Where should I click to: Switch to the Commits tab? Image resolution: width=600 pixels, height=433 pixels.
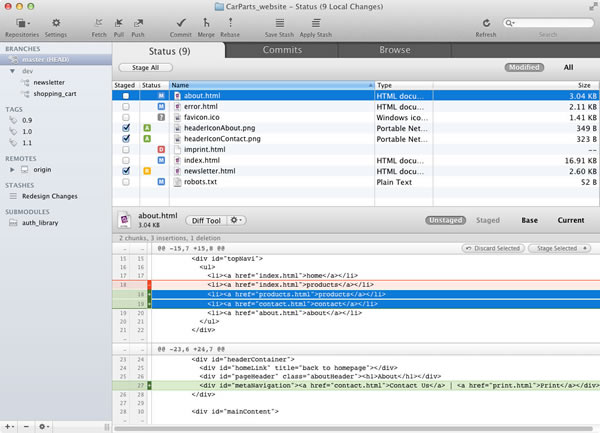coord(282,50)
